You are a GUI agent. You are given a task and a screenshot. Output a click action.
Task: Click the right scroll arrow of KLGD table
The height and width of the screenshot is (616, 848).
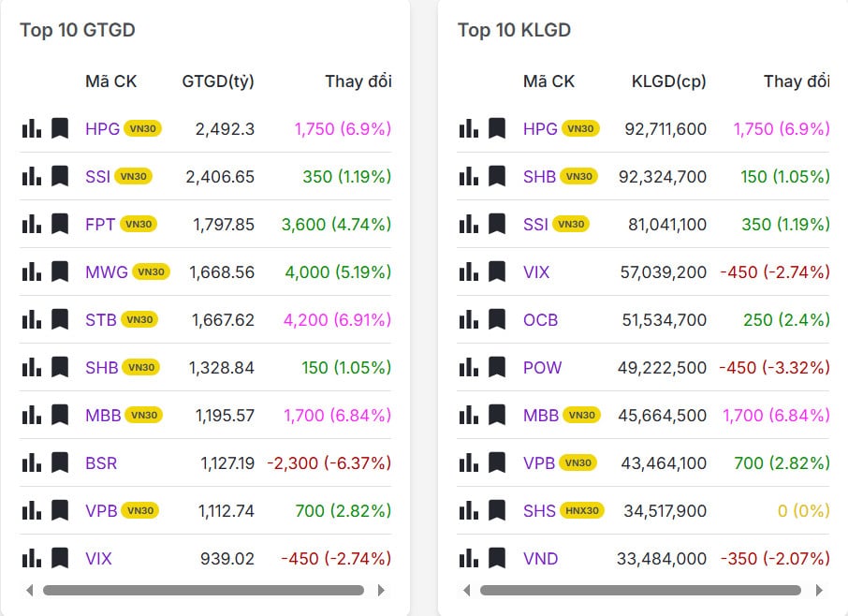click(x=818, y=591)
